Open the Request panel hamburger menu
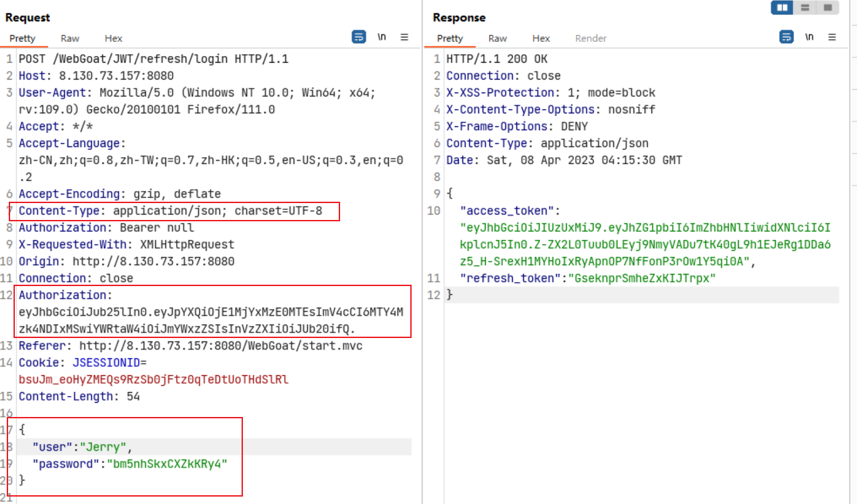This screenshot has width=857, height=504. pos(404,37)
